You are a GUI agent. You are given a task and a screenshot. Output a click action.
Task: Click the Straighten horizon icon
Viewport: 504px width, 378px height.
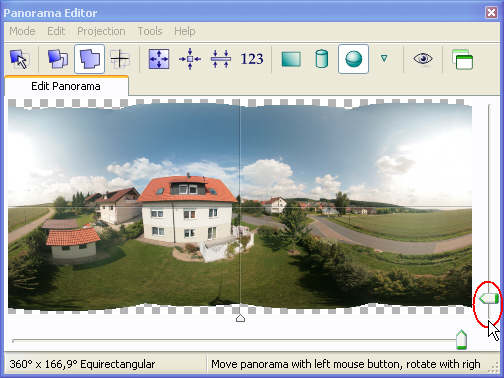pos(221,59)
